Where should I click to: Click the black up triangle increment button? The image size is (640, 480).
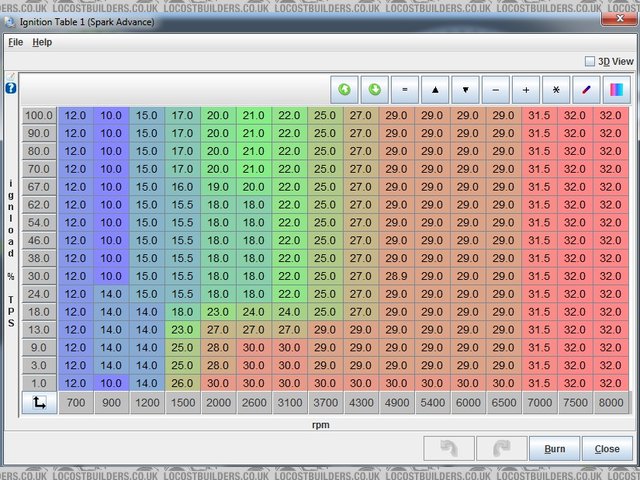pos(436,90)
